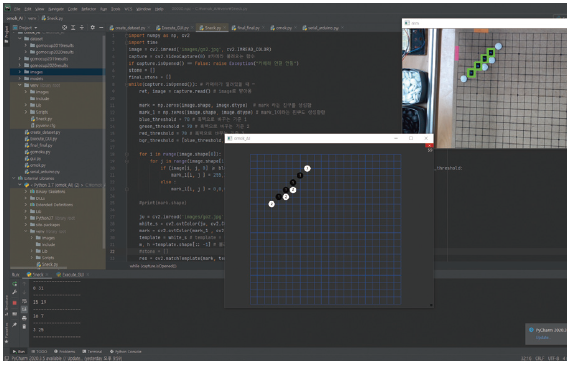Open the Code menu
Screen dimensions: 570x365
(73, 9)
